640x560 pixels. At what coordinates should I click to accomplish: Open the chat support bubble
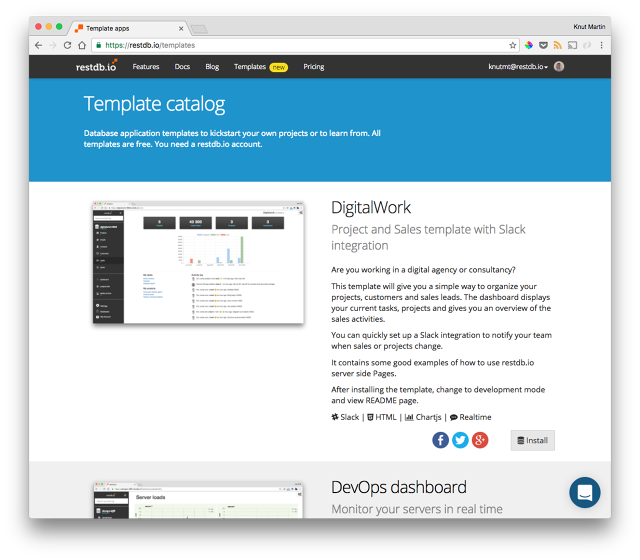point(584,492)
